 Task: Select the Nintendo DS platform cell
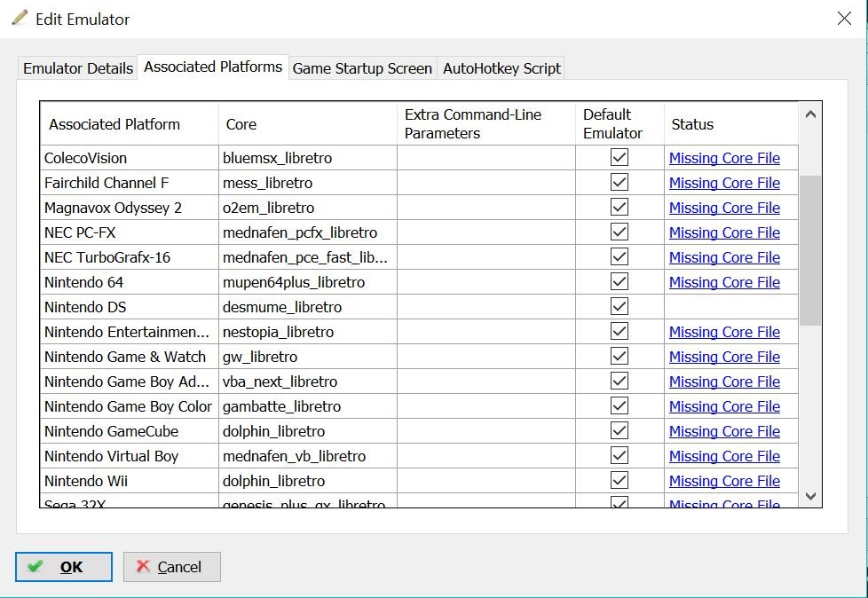pos(130,307)
